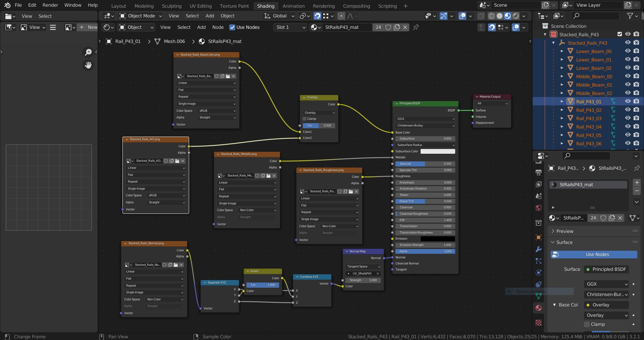Image resolution: width=644 pixels, height=340 pixels.
Task: Toggle visibility eye of Rail_P43_04
Action: [628, 127]
